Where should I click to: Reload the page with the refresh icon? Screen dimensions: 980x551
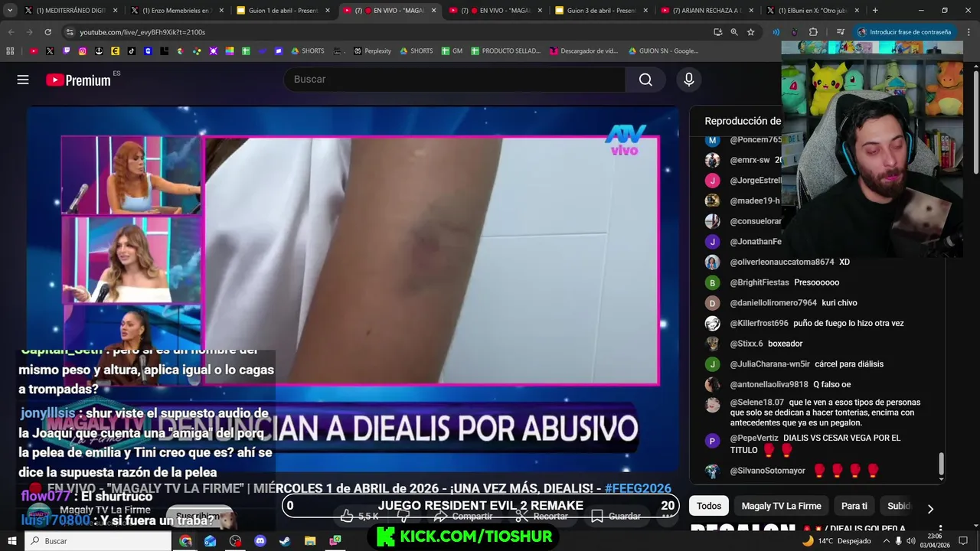coord(47,32)
